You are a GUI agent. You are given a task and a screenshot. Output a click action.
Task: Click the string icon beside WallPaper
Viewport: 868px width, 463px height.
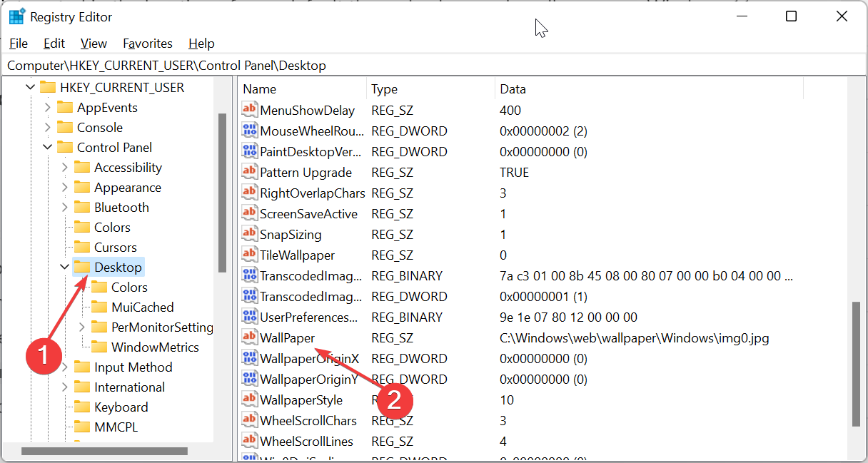click(x=249, y=337)
